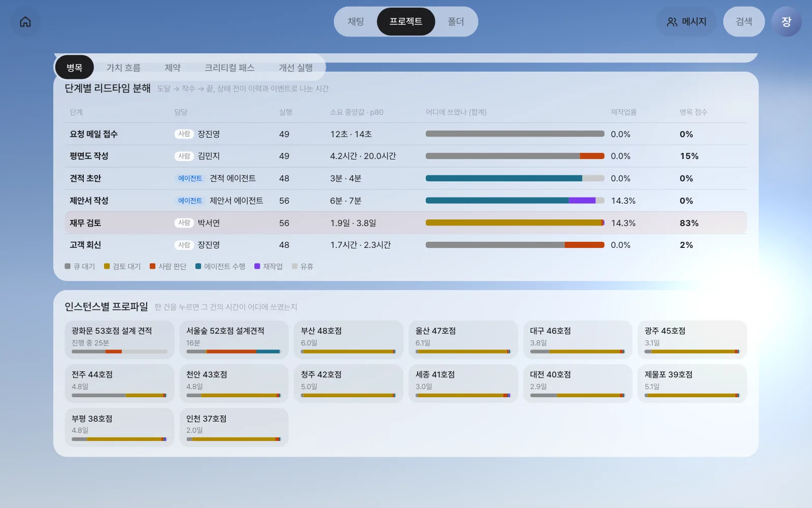Screen dimensions: 812x508
Task: Select the 재무 검토 stage row
Action: pos(406,223)
